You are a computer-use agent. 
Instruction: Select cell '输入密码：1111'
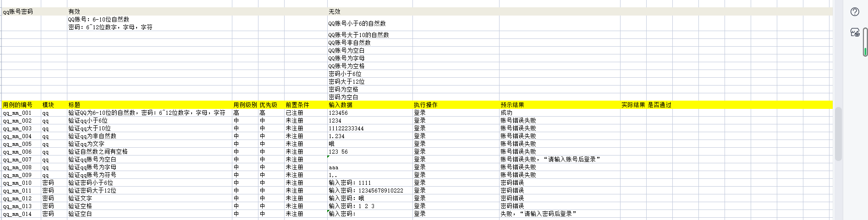[370, 182]
